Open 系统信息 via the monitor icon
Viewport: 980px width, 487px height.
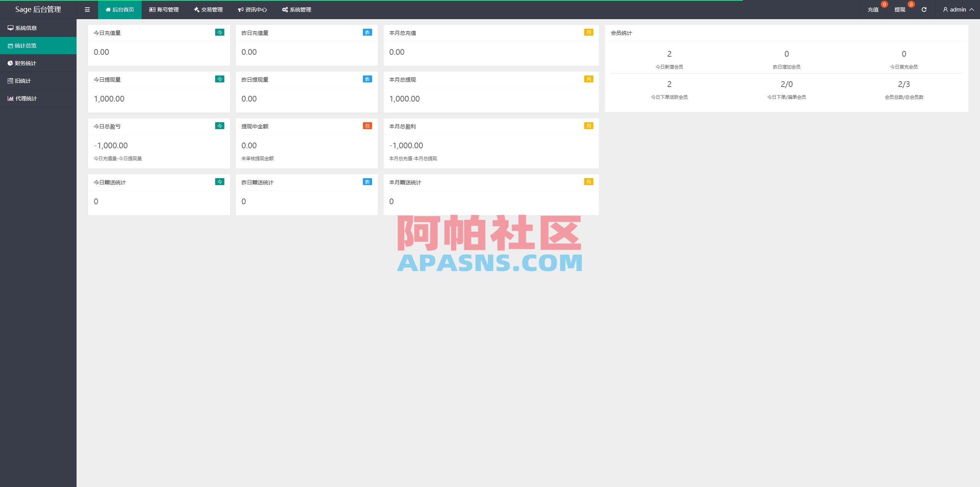[x=10, y=28]
